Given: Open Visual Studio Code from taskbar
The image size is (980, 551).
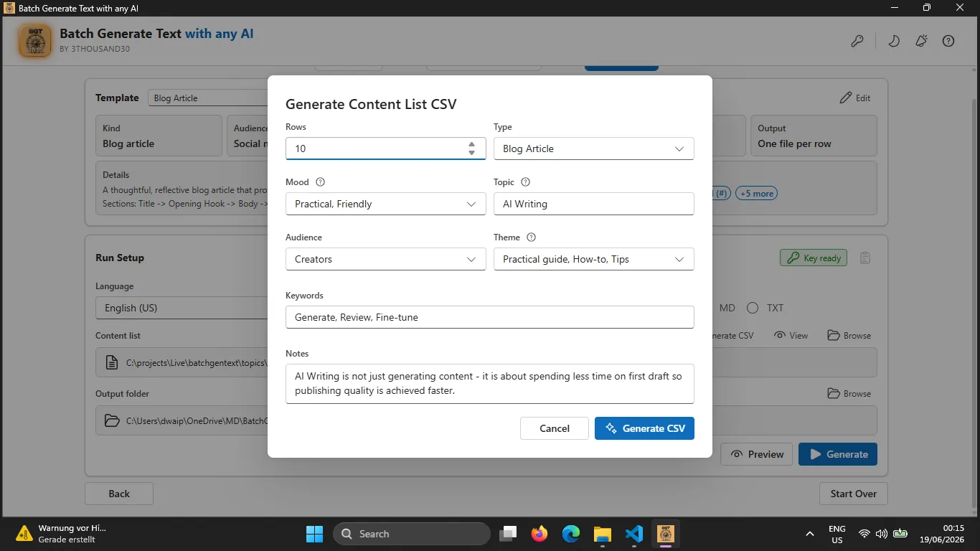Looking at the screenshot, I should 633,534.
